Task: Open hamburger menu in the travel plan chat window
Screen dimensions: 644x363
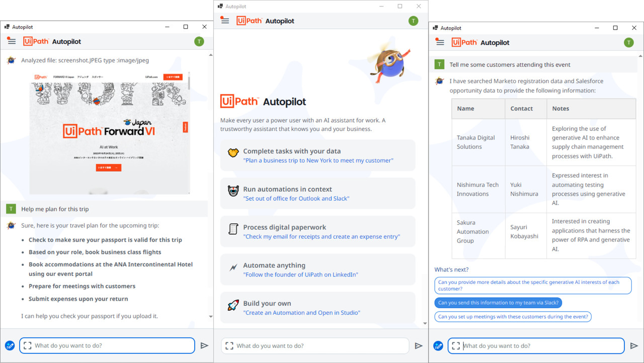Action: [x=12, y=41]
